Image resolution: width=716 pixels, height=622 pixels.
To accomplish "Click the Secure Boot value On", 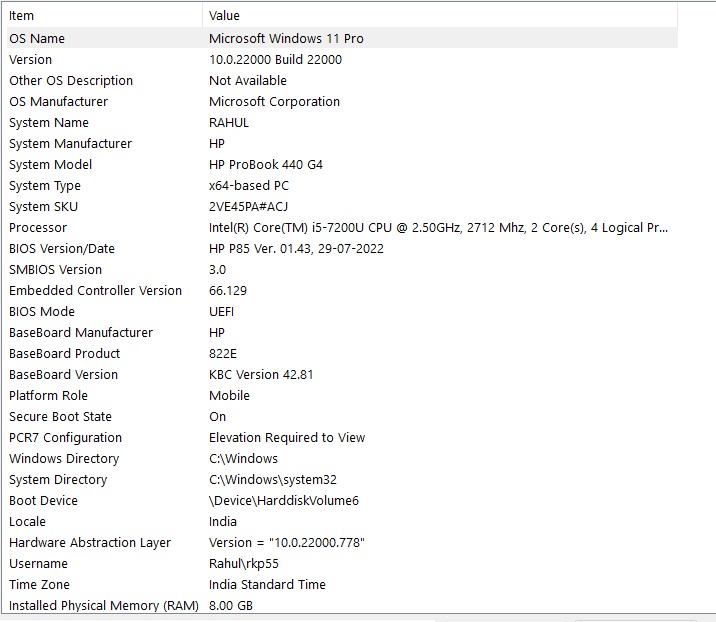I will (x=217, y=416).
